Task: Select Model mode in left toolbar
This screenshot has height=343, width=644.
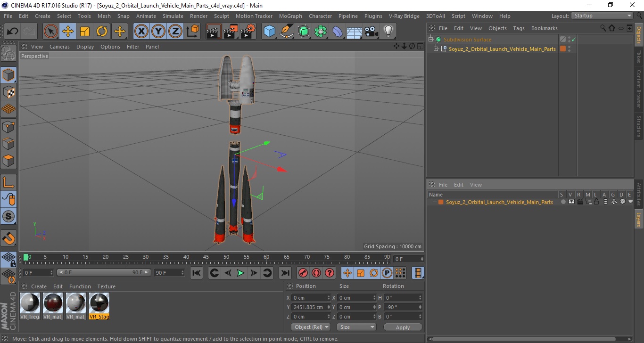Action: (x=8, y=75)
